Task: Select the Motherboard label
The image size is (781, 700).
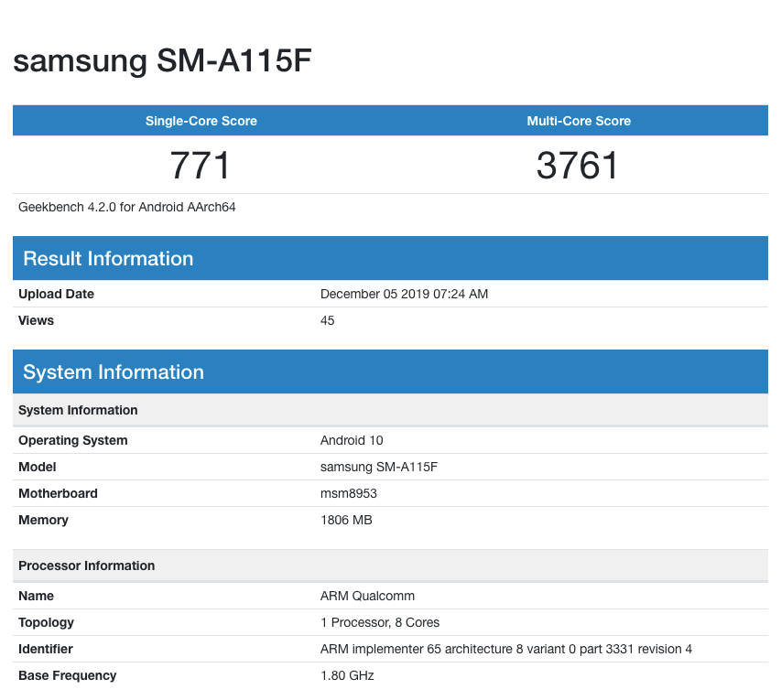Action: click(x=58, y=493)
